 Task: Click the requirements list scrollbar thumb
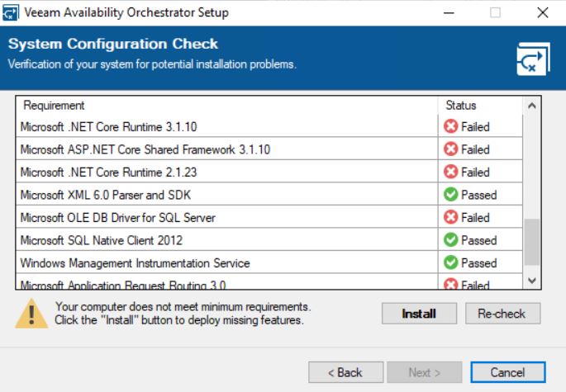[531, 242]
